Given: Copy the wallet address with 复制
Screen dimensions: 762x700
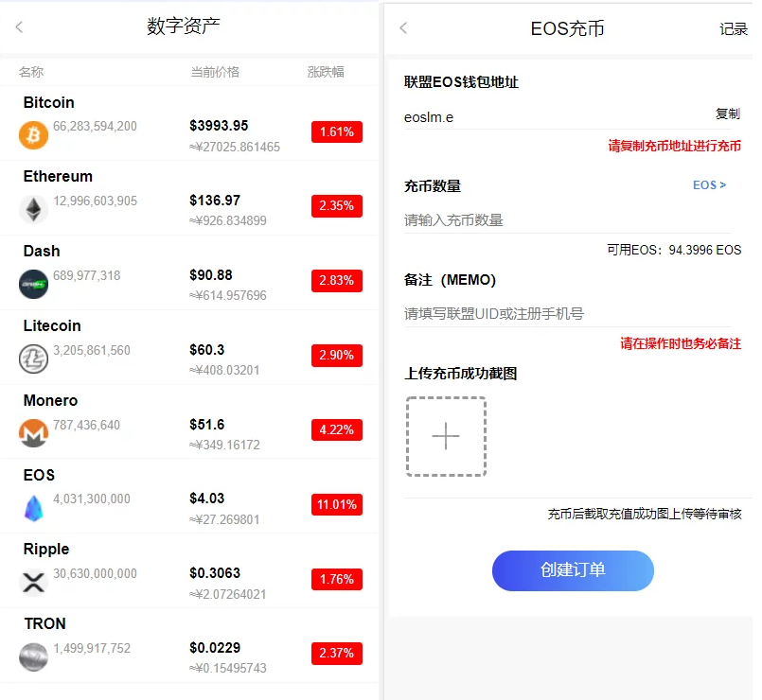Looking at the screenshot, I should point(727,114).
